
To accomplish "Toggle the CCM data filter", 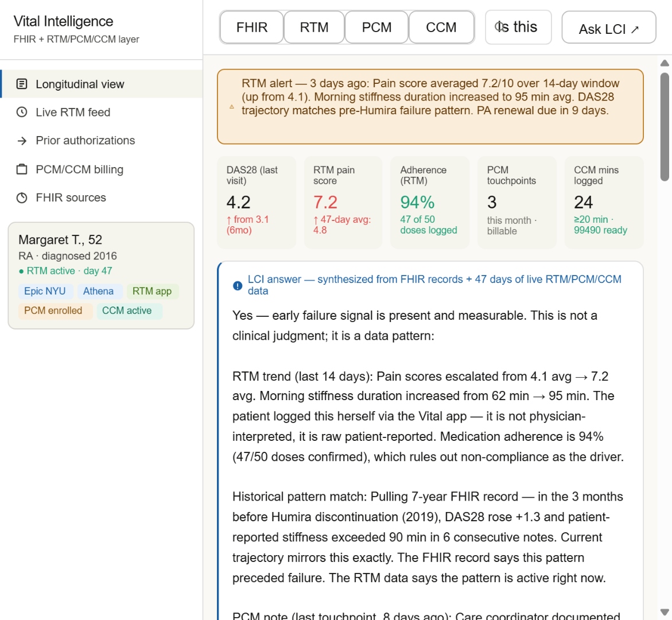I will [x=441, y=27].
